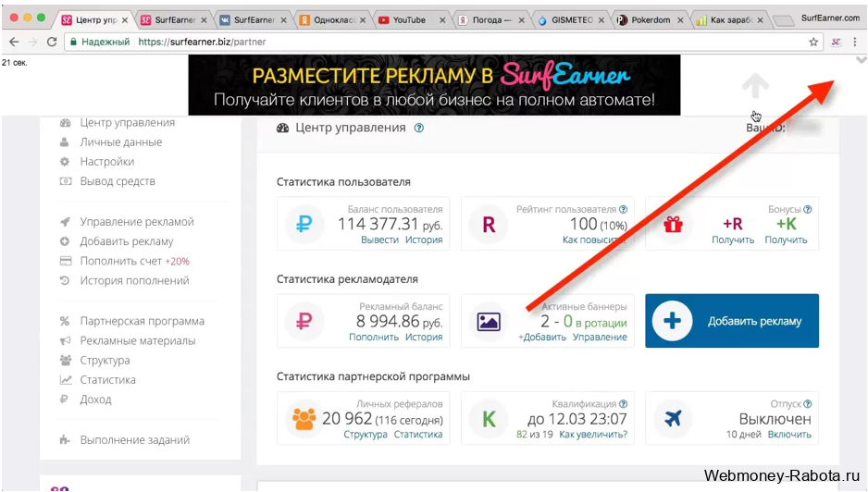Open Личные данные in the sidebar

click(120, 142)
